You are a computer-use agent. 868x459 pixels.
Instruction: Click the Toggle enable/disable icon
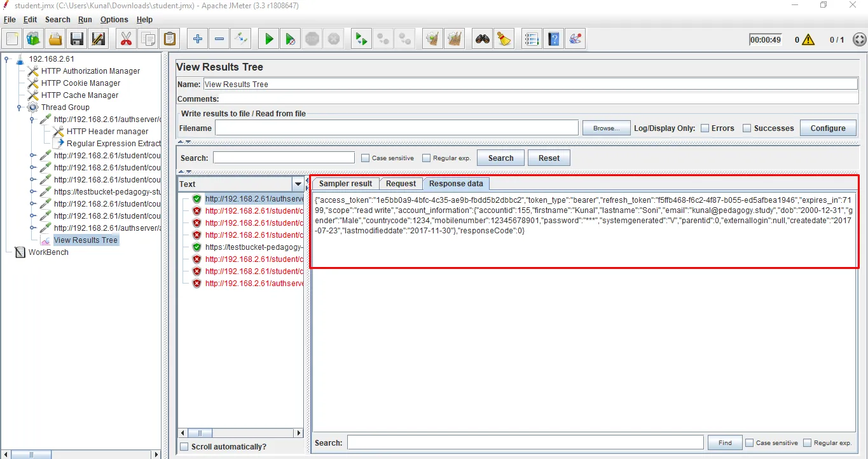point(241,39)
